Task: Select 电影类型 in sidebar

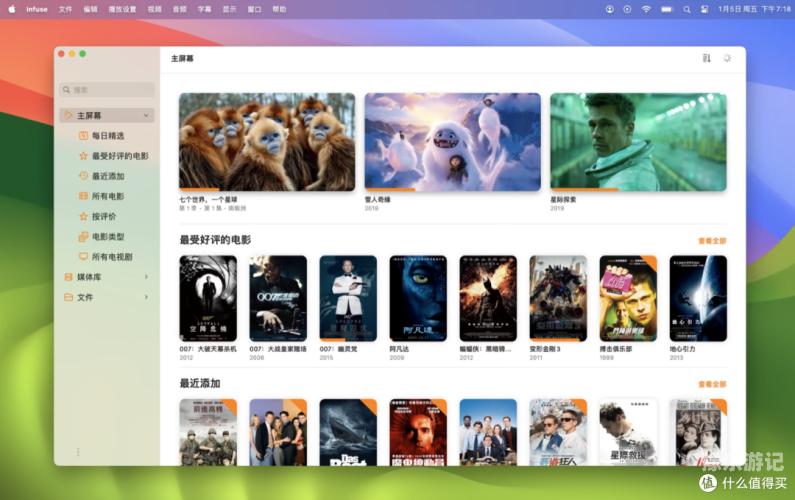Action: point(107,236)
